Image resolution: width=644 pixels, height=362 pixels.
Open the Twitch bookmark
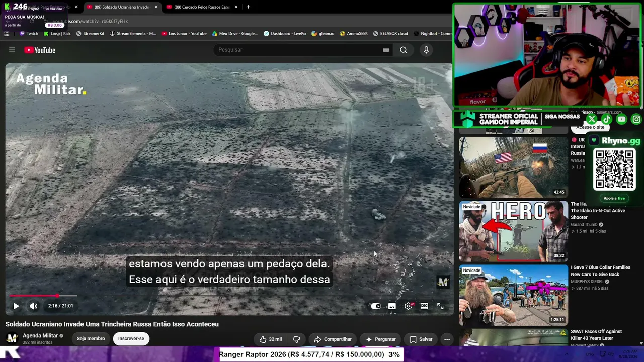[29, 34]
